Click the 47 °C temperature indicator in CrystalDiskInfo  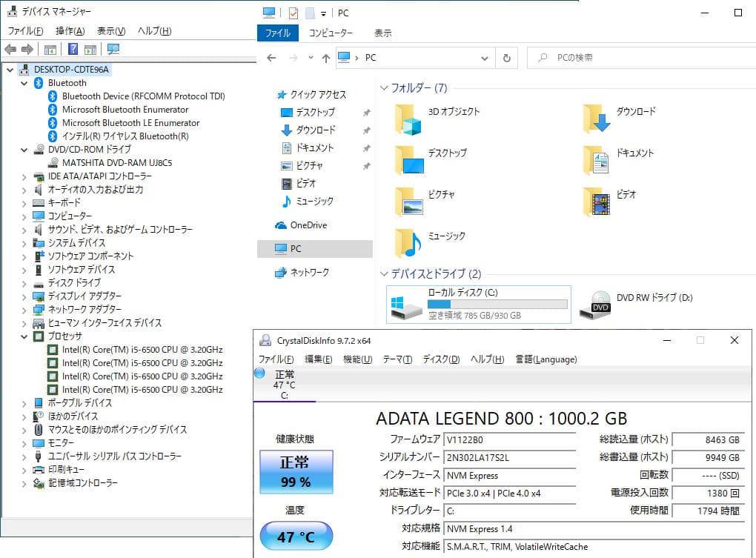pos(296,535)
